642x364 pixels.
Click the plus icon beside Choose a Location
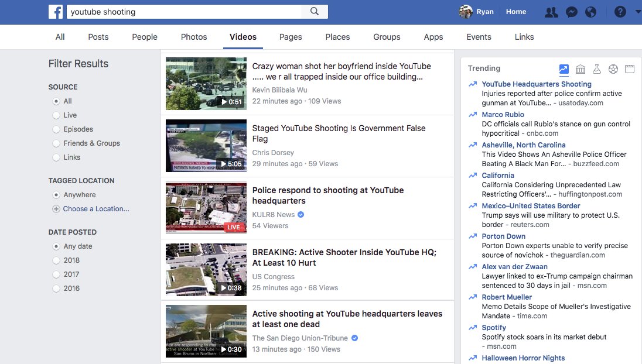[56, 209]
